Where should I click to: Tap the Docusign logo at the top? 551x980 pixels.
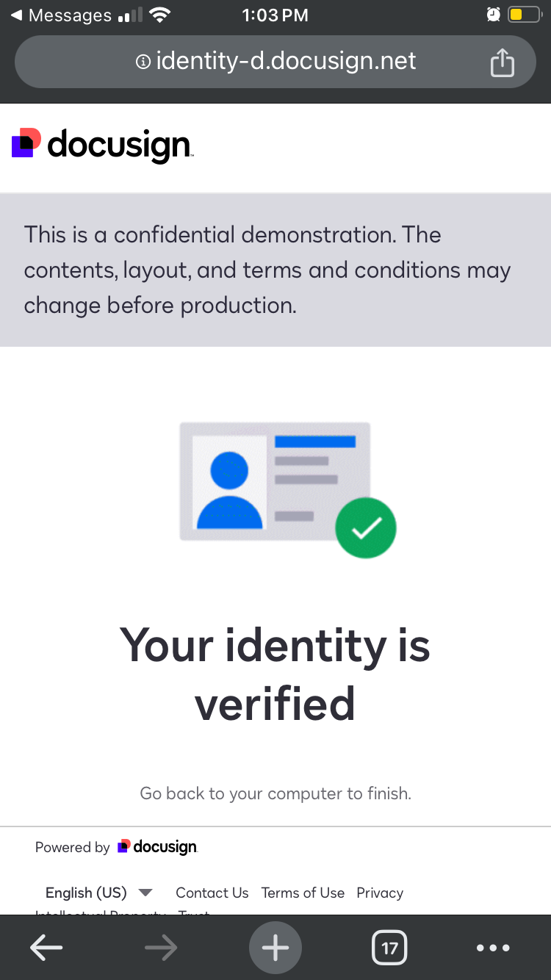101,144
